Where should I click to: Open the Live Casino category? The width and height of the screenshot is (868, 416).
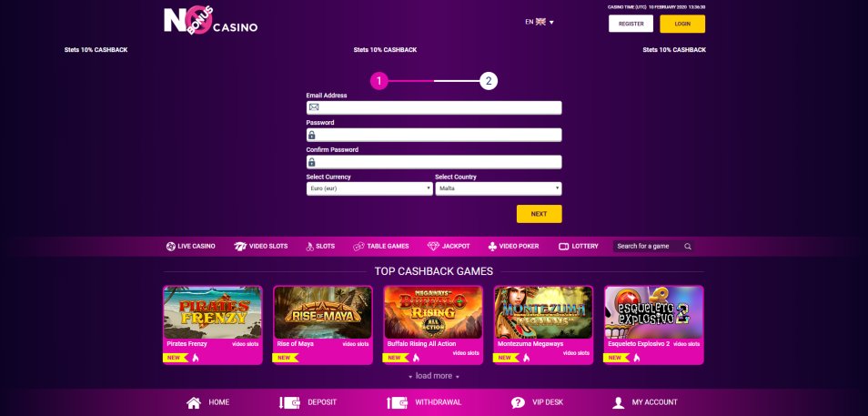[190, 247]
